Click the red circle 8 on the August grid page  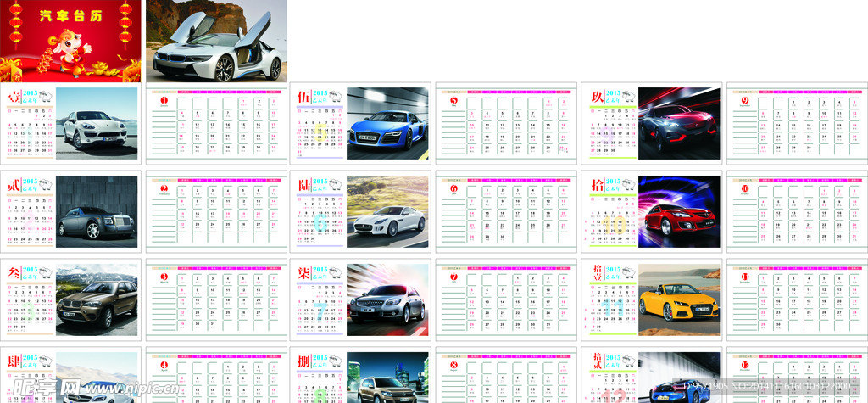[454, 365]
